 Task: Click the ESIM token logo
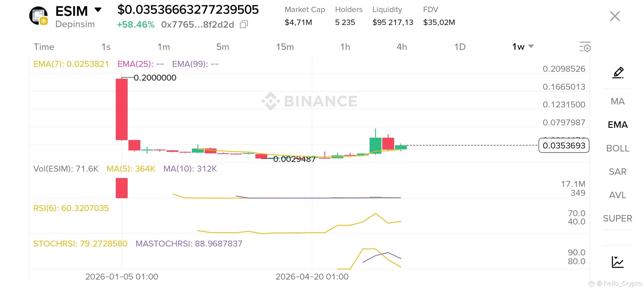[x=39, y=16]
